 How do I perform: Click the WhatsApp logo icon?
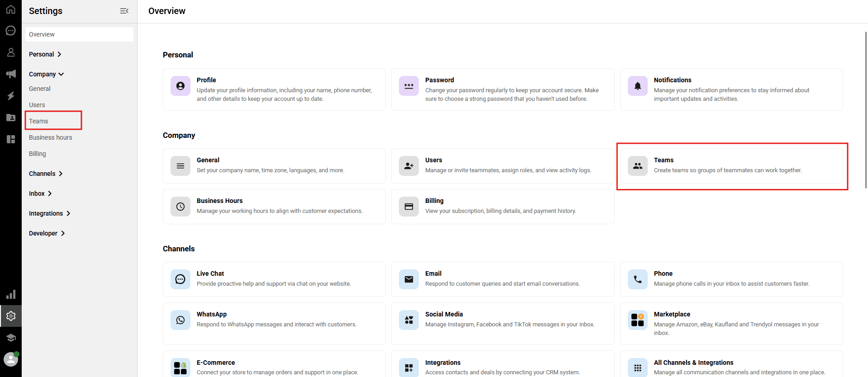tap(180, 320)
